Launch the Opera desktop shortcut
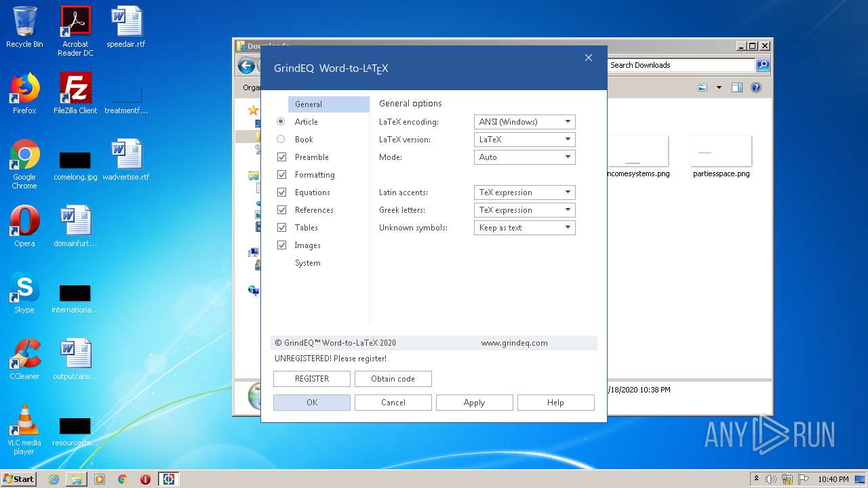This screenshot has height=488, width=868. [24, 226]
